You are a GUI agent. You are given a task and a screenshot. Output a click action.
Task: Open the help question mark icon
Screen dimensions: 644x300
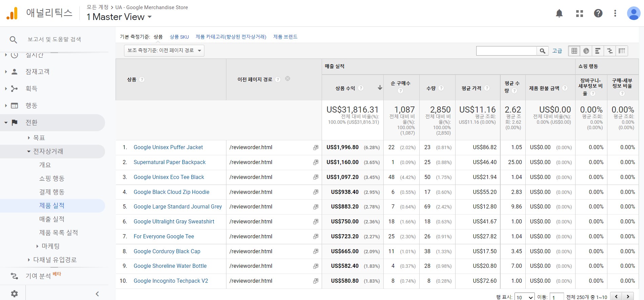pyautogui.click(x=598, y=13)
